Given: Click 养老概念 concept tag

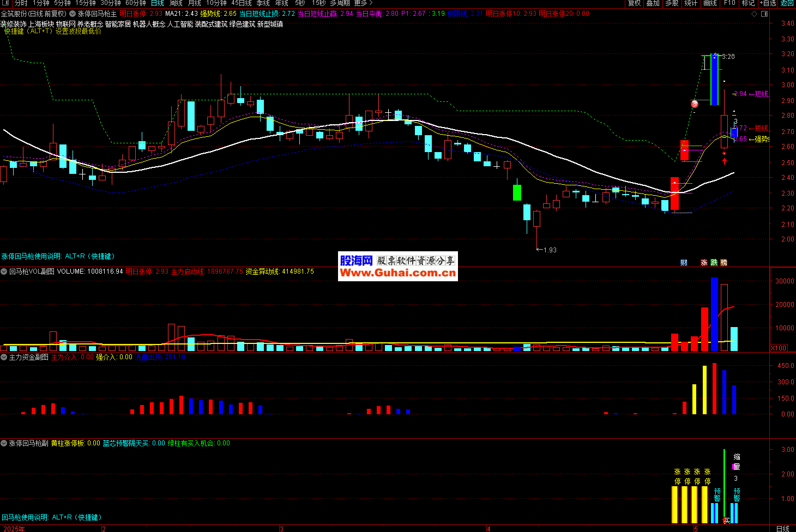Looking at the screenshot, I should point(90,24).
